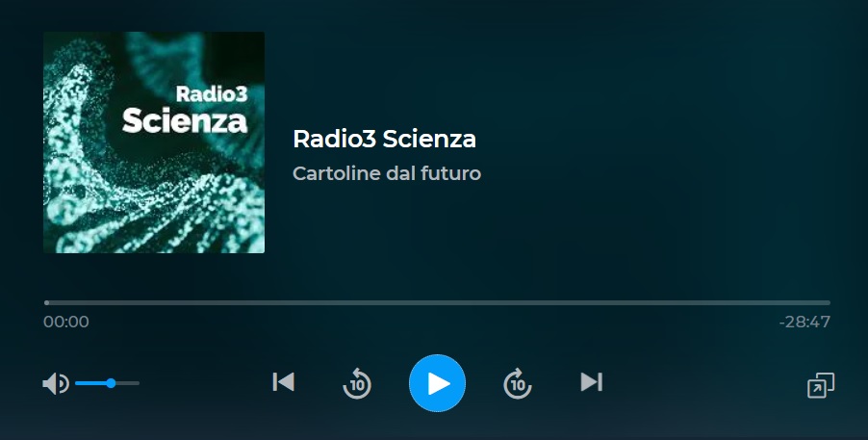Open the episode Cartoline dal futuro
The height and width of the screenshot is (440, 868).
click(x=387, y=173)
